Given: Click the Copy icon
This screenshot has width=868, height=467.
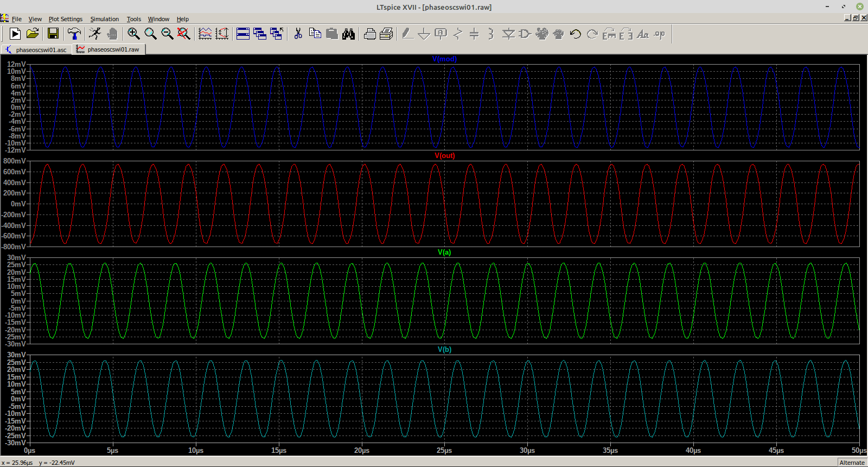Looking at the screenshot, I should (x=315, y=34).
